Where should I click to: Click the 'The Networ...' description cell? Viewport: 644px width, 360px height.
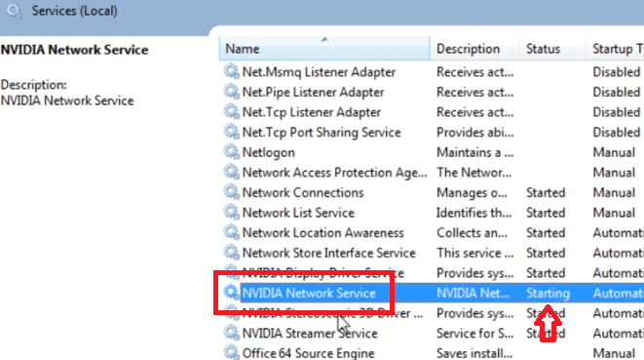474,173
